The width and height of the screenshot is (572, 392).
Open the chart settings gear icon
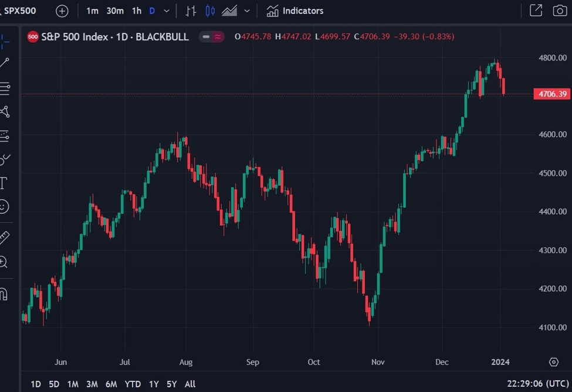(x=553, y=362)
